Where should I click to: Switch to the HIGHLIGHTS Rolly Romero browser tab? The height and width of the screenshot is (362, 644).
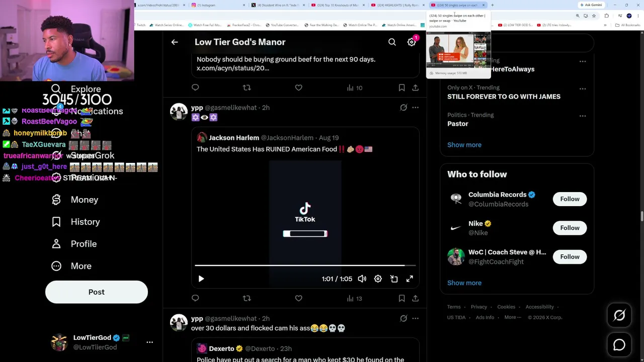tap(398, 5)
